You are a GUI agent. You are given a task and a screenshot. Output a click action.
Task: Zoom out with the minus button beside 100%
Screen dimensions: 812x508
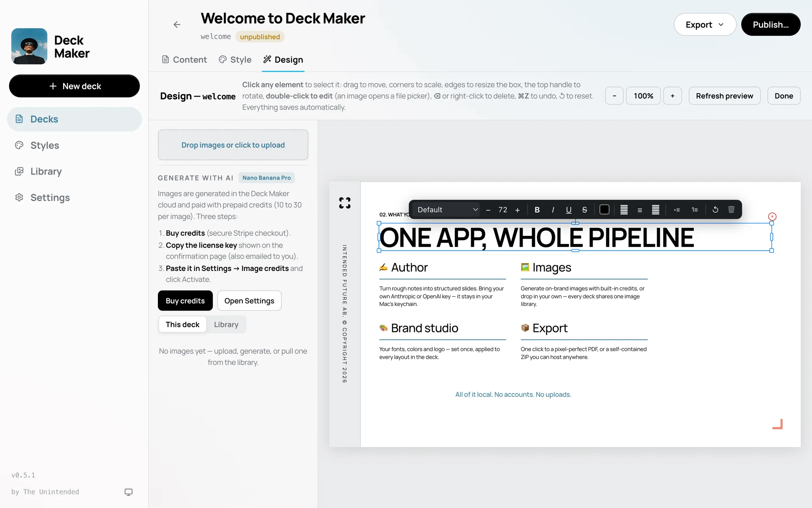point(614,96)
